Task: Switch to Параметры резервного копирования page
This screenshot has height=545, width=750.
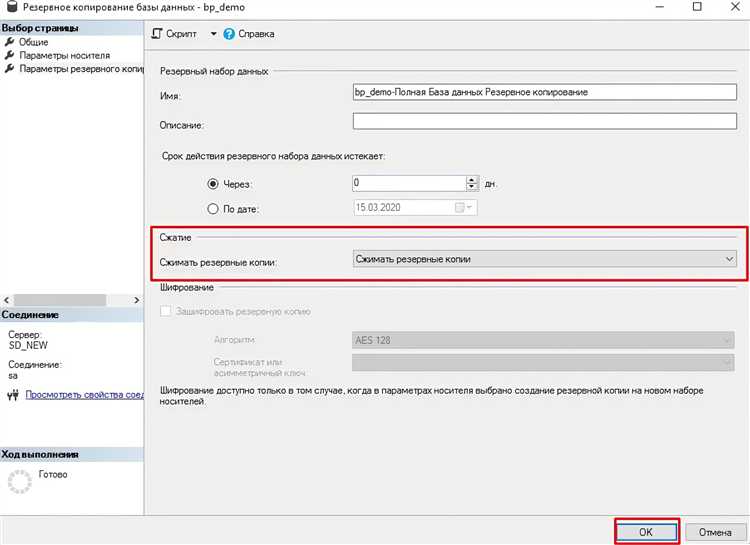Action: [82, 69]
